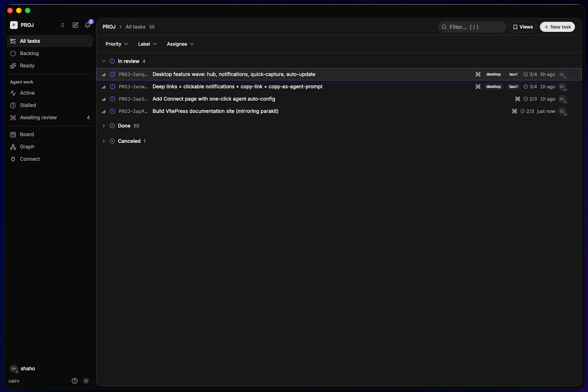The image size is (588, 392).
Task: Open the Priority filter dropdown
Action: point(117,44)
